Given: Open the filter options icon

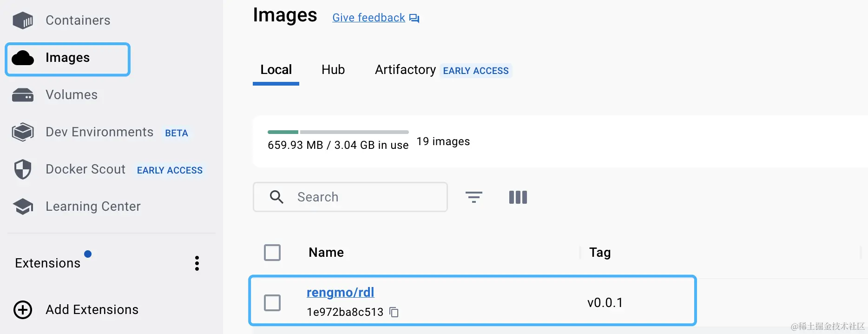Looking at the screenshot, I should coord(474,197).
